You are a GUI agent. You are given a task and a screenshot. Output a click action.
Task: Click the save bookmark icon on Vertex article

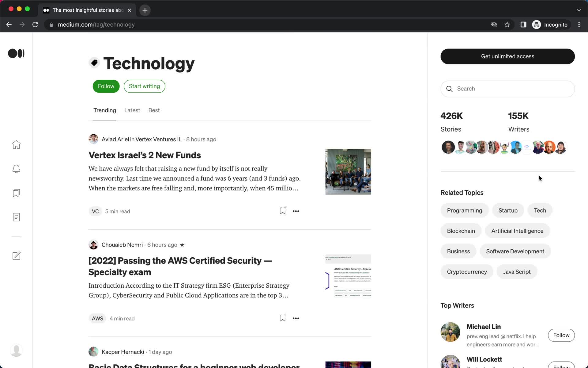pyautogui.click(x=282, y=211)
